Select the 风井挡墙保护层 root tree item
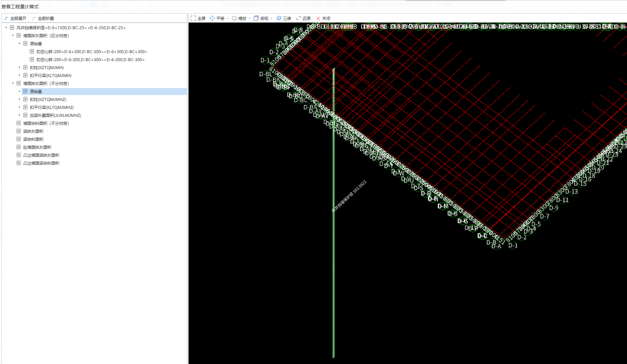Image resolution: width=627 pixels, height=364 pixels. coord(71,28)
